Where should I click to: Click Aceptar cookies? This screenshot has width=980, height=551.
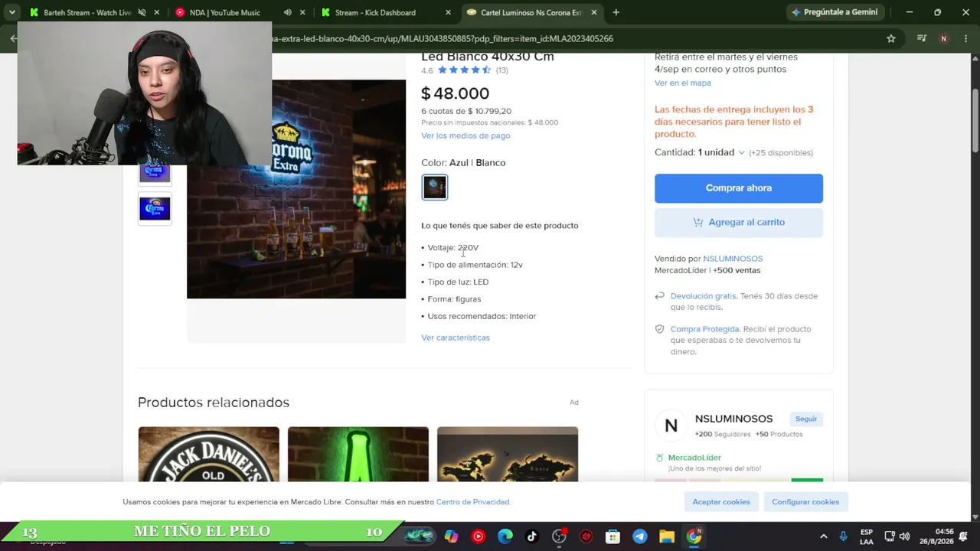coord(721,502)
